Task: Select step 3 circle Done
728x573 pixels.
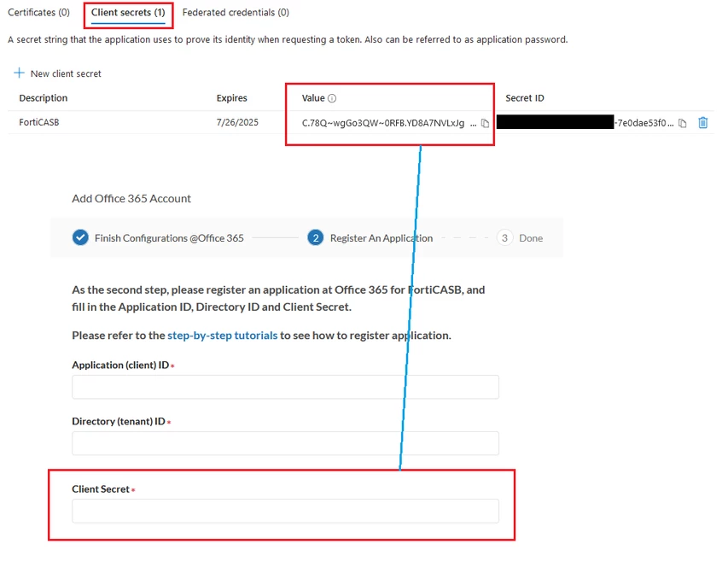Action: point(504,238)
